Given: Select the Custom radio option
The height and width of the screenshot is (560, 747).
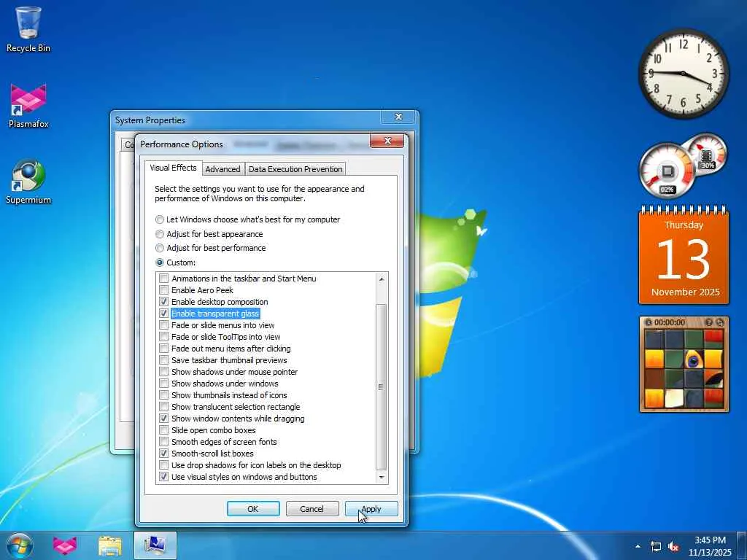Looking at the screenshot, I should [x=160, y=262].
